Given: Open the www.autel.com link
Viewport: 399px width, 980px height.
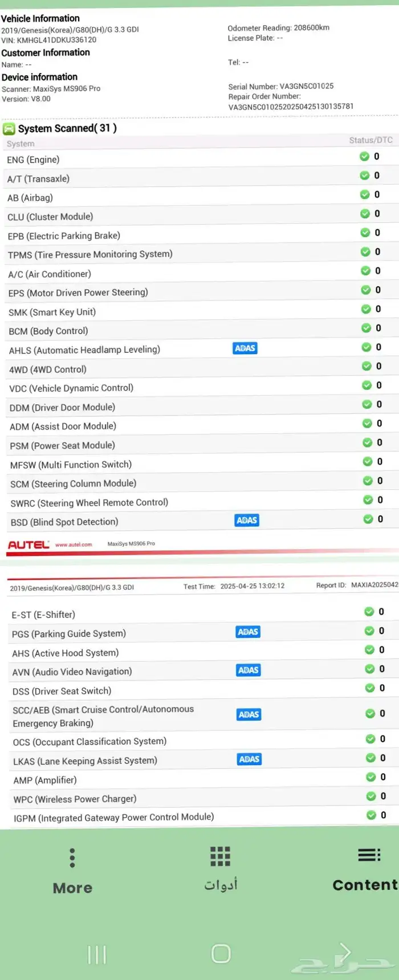Looking at the screenshot, I should (x=74, y=544).
